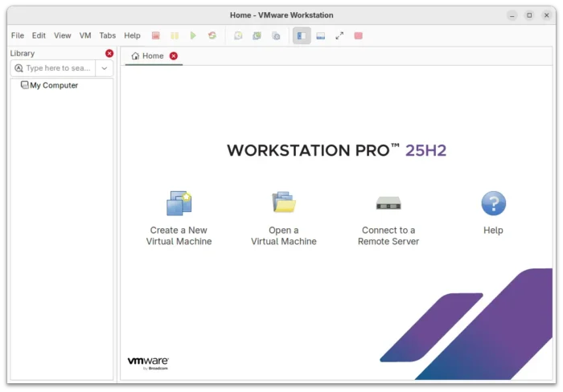
Task: Click the revert to snapshot icon
Action: tap(257, 35)
